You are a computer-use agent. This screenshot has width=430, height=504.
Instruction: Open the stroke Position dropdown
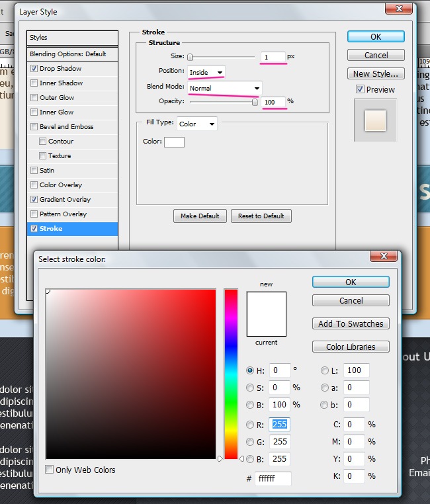tap(206, 71)
